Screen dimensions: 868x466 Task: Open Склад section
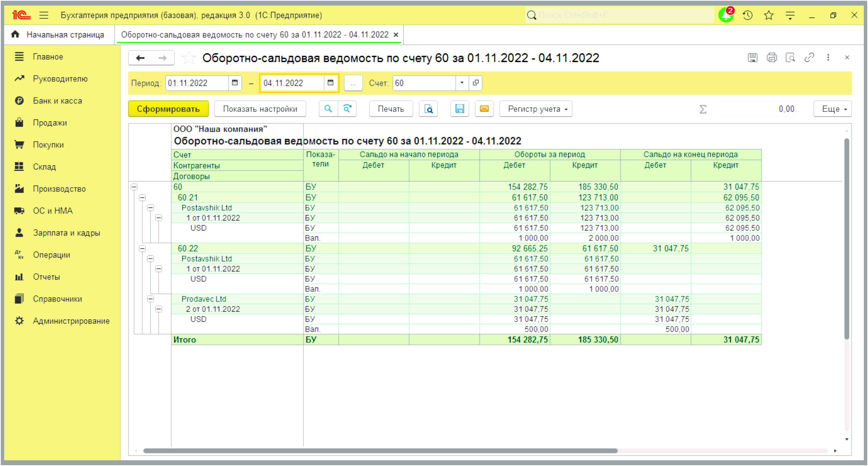coord(44,167)
